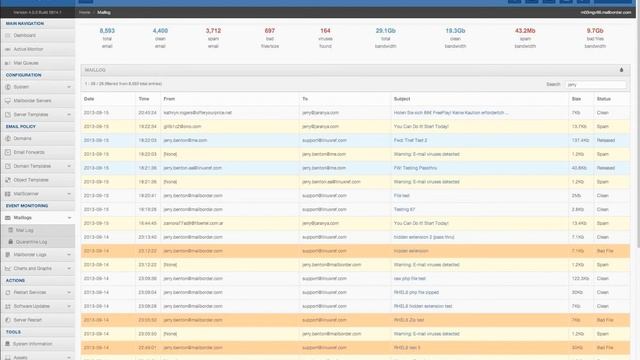Click the Active Monitor icon
This screenshot has width=640, height=360.
8,49
